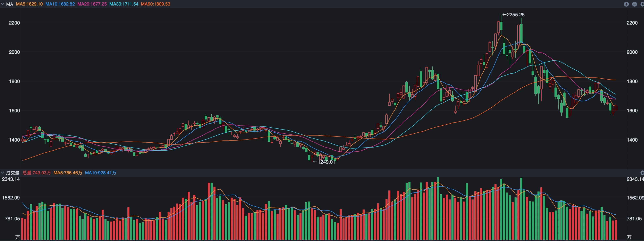Screen dimensions: 644x241
Task: Click the volume MA5:786.46万 value
Action: point(68,173)
